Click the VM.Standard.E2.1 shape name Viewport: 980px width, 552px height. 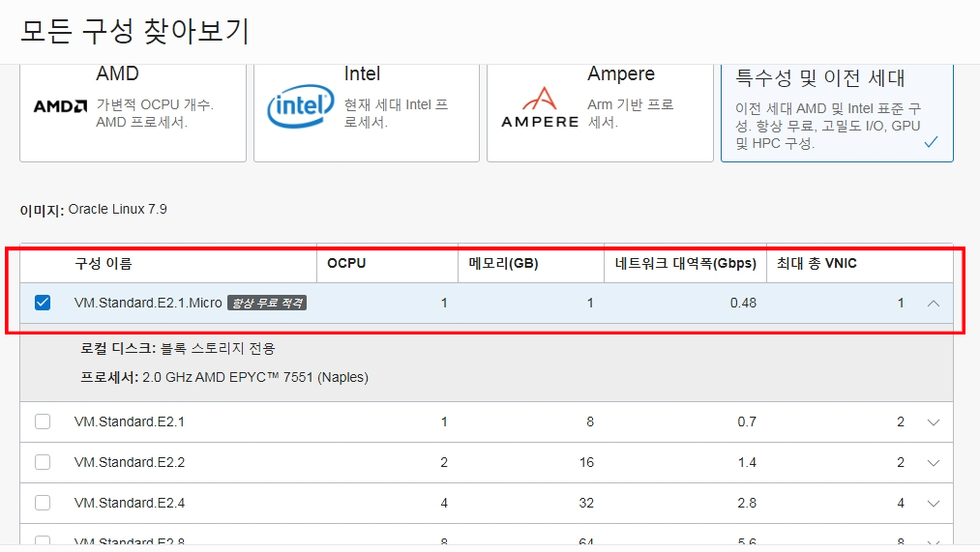coord(130,421)
